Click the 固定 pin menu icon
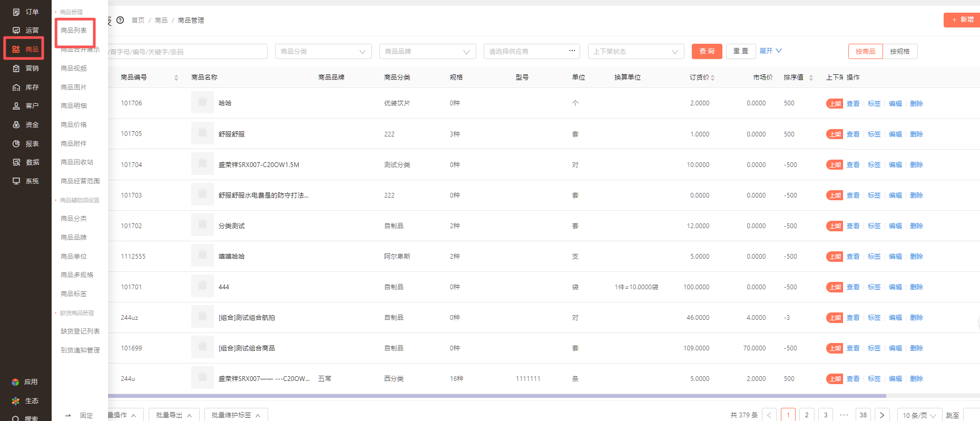Image resolution: width=980 pixels, height=421 pixels. (x=68, y=416)
